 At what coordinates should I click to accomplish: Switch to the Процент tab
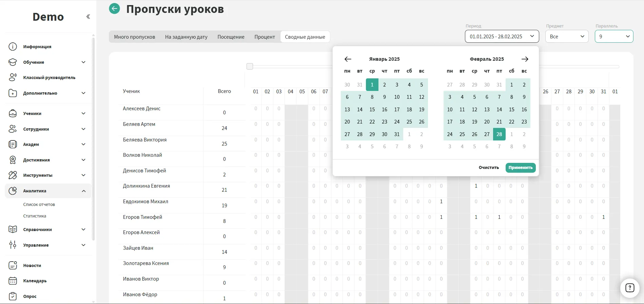(265, 37)
